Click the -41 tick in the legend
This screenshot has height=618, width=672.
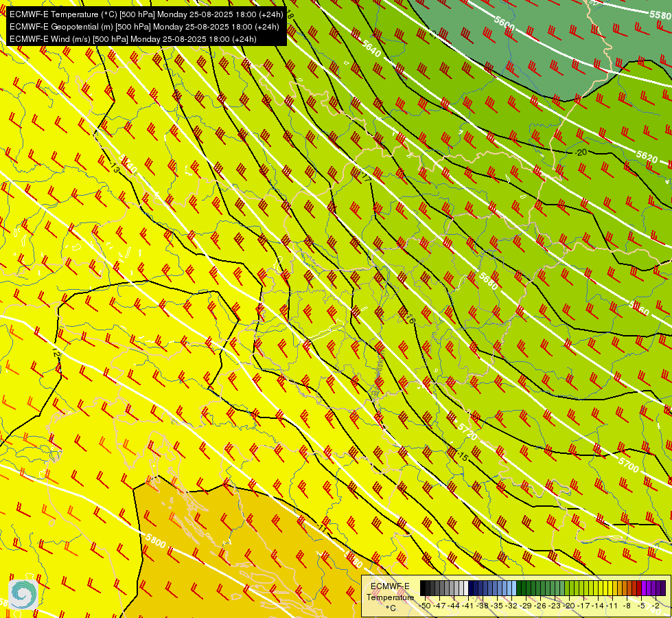468,606
